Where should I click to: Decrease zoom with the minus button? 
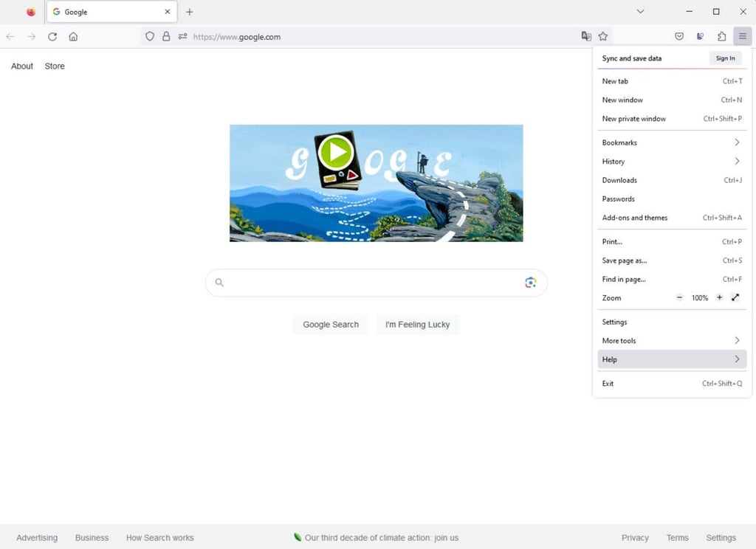[x=679, y=298]
